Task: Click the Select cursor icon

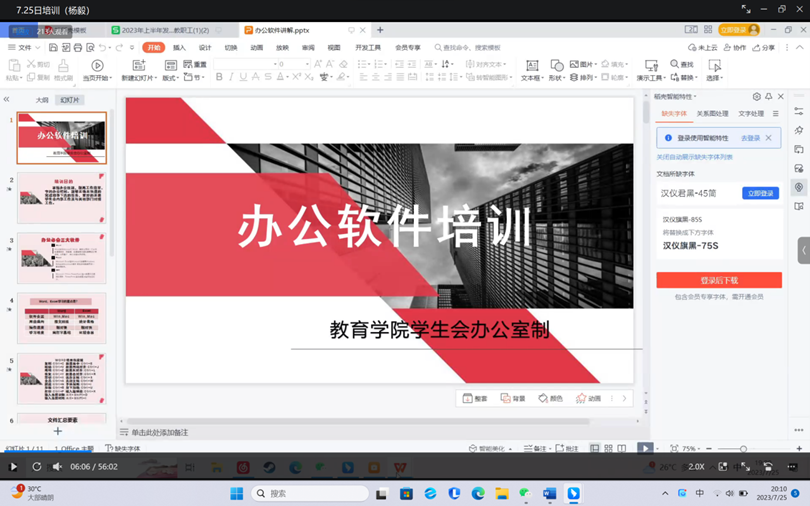Action: pos(714,66)
